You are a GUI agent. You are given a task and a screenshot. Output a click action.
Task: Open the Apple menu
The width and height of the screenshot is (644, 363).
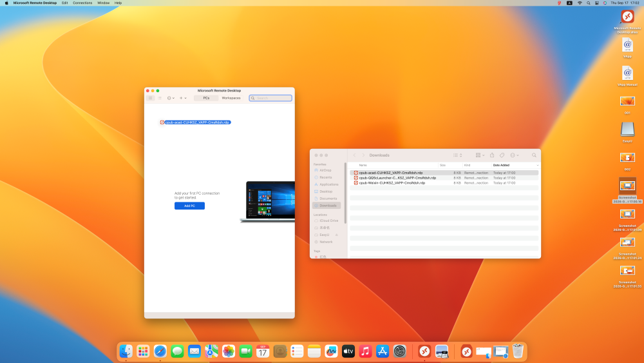tap(6, 3)
